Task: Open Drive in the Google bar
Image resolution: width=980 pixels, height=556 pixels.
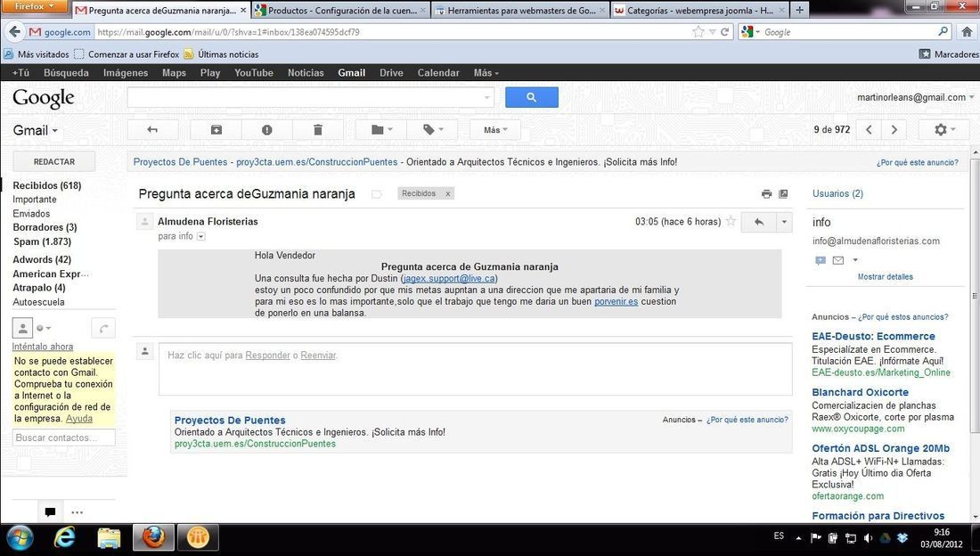Action: coord(391,72)
